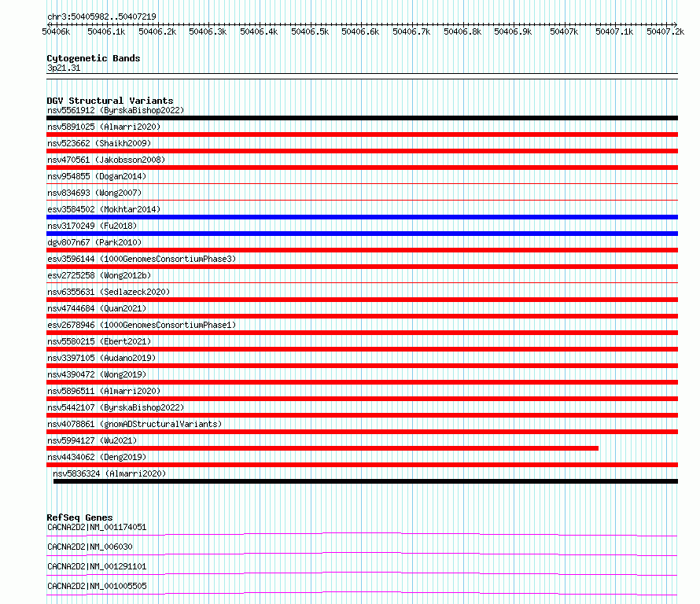
Task: Select the RefSeq Genes track title
Action: [79, 517]
